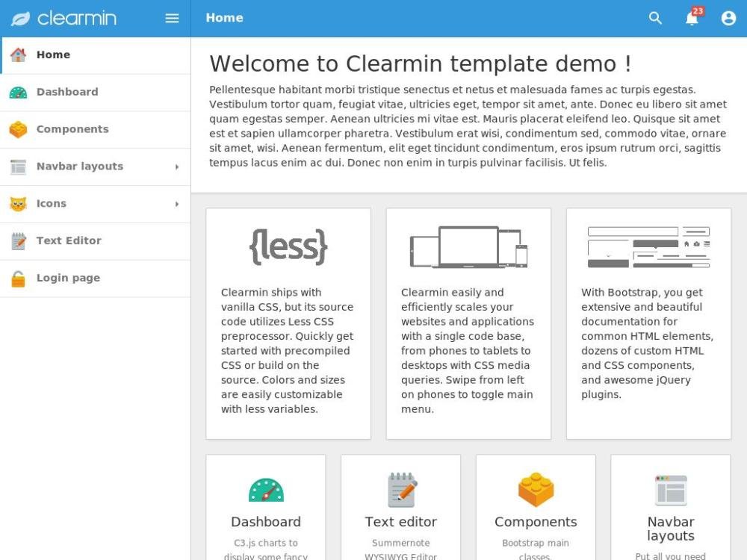Click the Components card brick icon
Viewport: 747px width, 560px height.
(x=536, y=490)
